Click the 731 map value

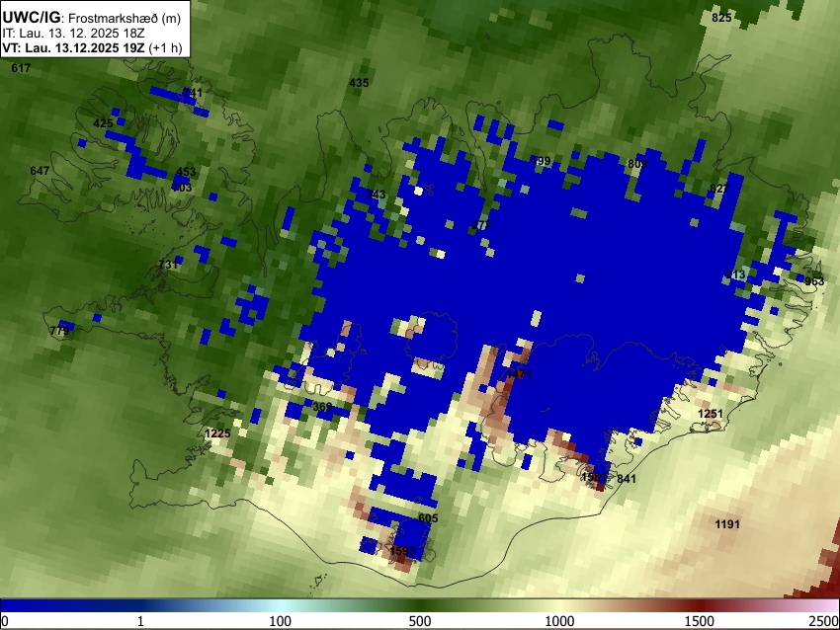point(168,265)
